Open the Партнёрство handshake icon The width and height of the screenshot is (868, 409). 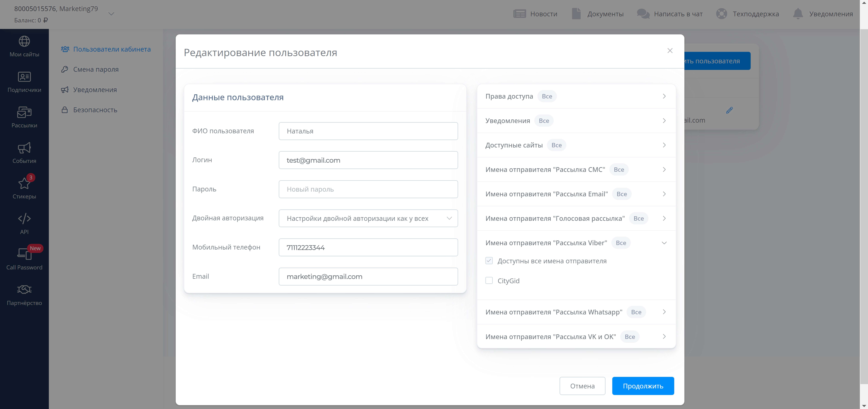coord(24,290)
